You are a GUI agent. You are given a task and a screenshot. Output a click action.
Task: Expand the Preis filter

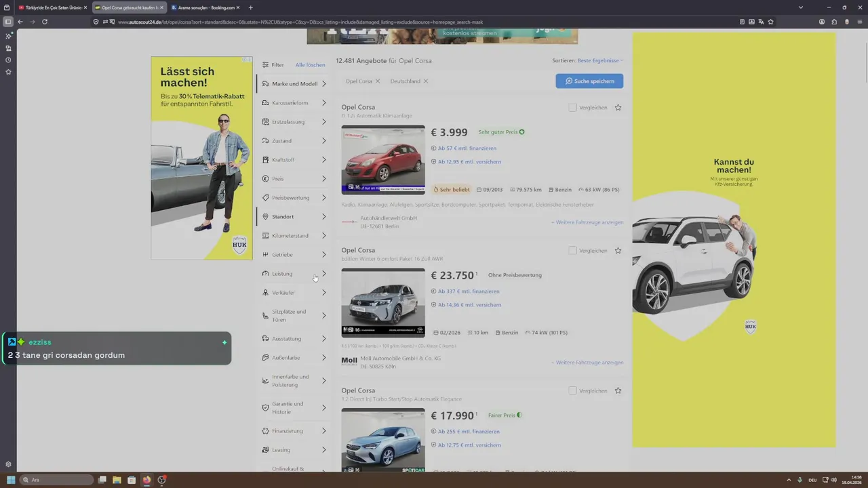[x=294, y=179]
